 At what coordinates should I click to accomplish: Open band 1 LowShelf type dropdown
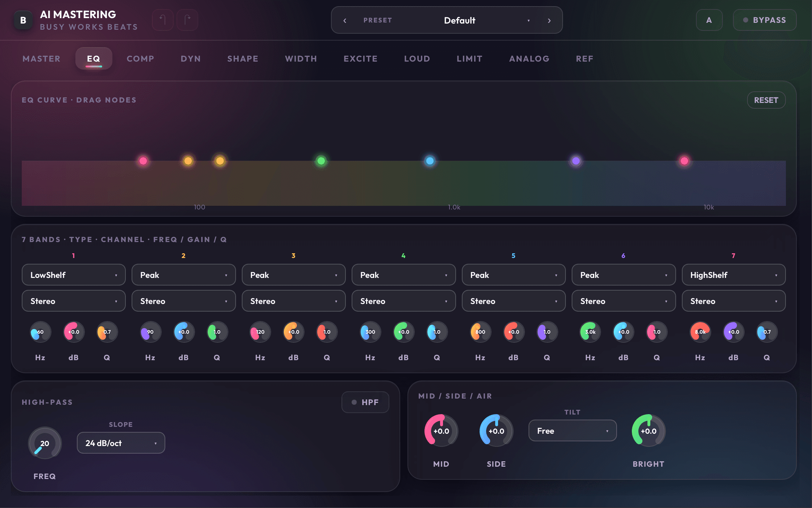tap(74, 275)
